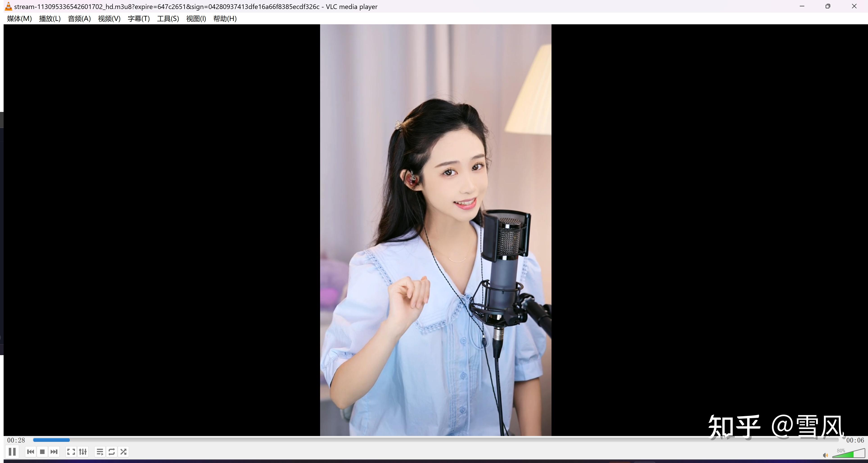The height and width of the screenshot is (463, 868).
Task: Open the 音频(A) menu
Action: coord(79,18)
